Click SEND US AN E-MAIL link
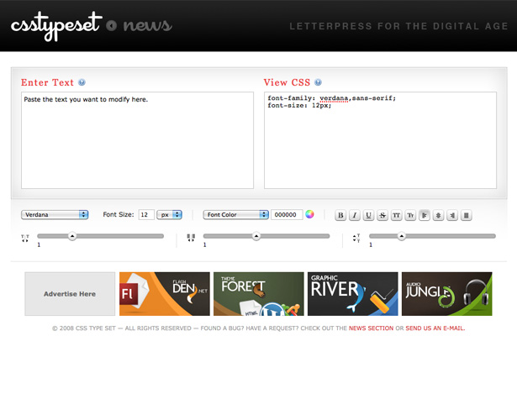 click(x=435, y=328)
